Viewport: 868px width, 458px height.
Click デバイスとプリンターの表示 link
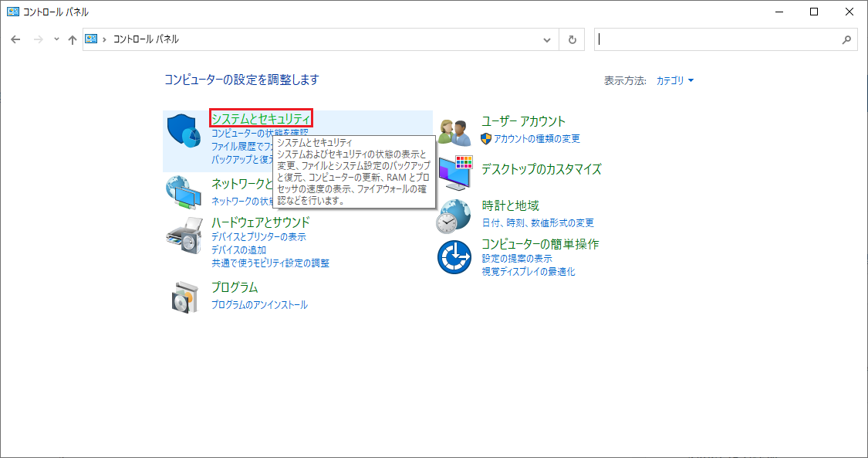(x=258, y=237)
